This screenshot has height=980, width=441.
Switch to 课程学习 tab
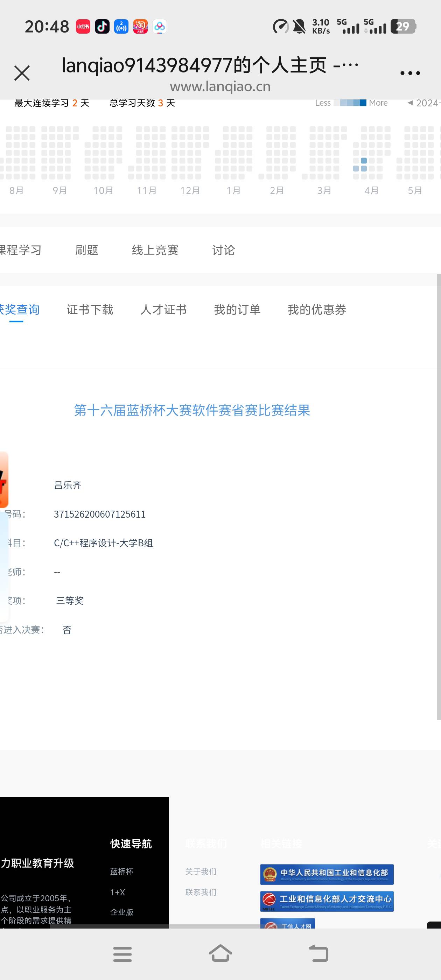click(x=21, y=250)
